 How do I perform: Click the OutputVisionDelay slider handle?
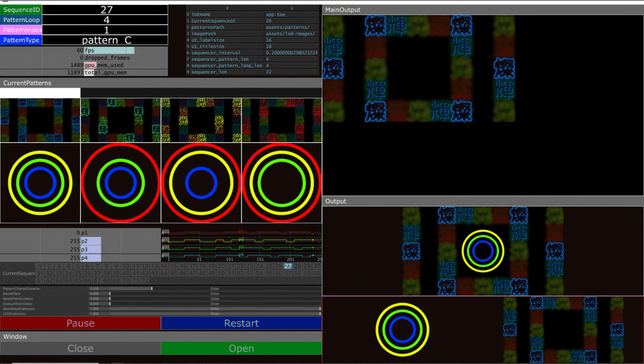pos(110,304)
